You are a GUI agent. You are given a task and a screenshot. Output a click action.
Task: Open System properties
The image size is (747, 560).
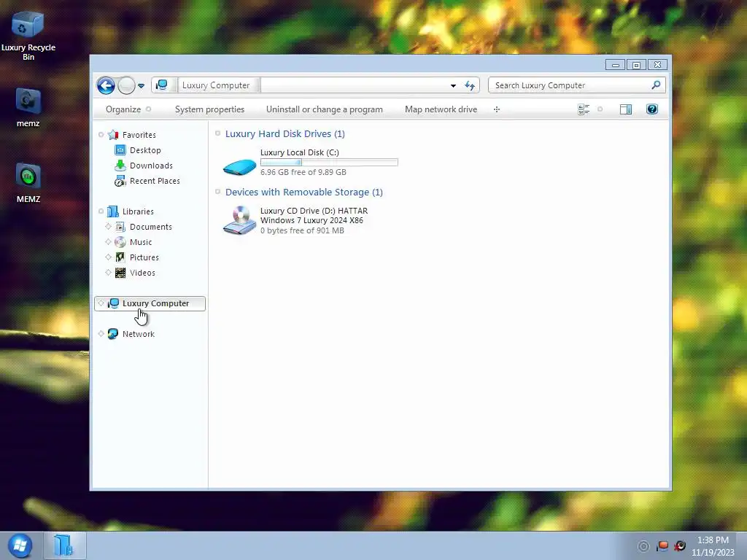coord(209,109)
